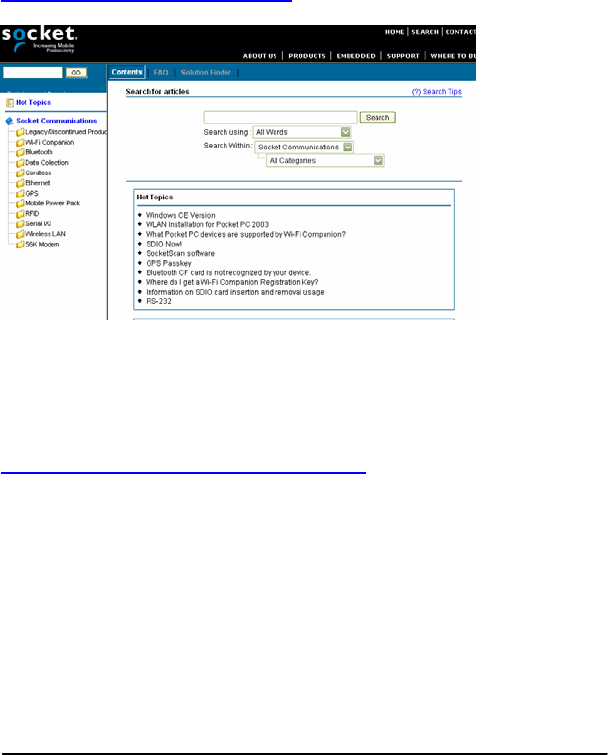Select Hot Topics in the sidebar
Screen dimensions: 608x755
pos(33,103)
